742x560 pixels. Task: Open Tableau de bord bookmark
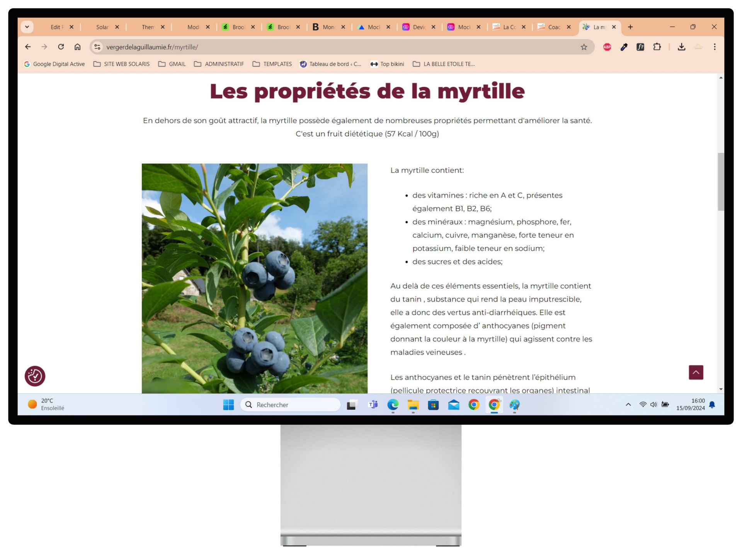pyautogui.click(x=330, y=64)
